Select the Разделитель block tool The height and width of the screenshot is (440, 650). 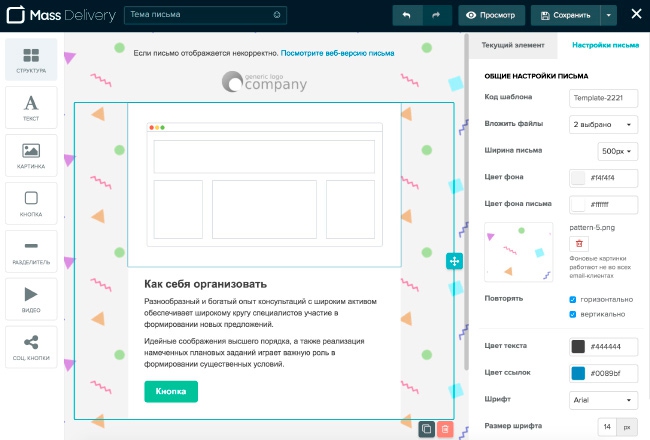tap(31, 251)
